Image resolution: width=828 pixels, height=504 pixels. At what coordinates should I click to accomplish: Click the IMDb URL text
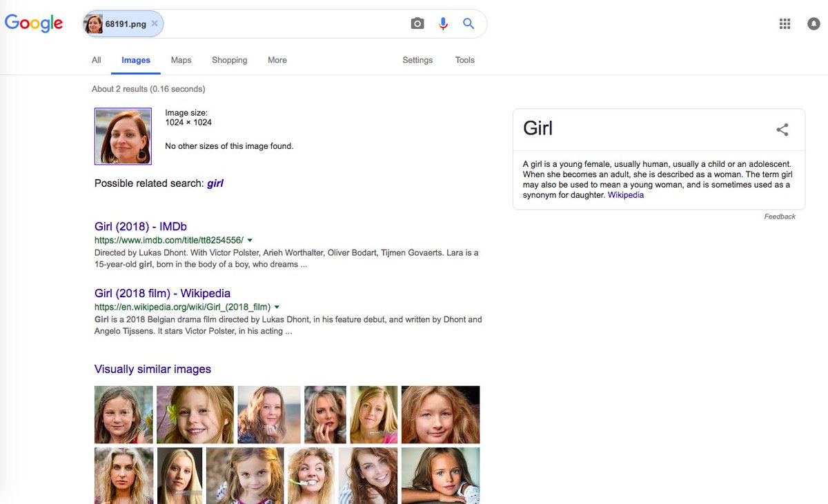pyautogui.click(x=169, y=241)
